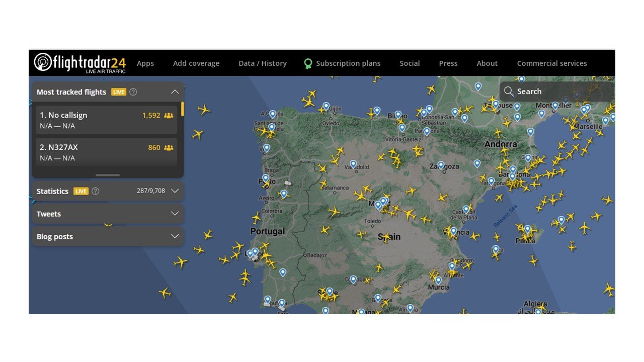Open the Social menu
644x362 pixels.
coord(410,63)
